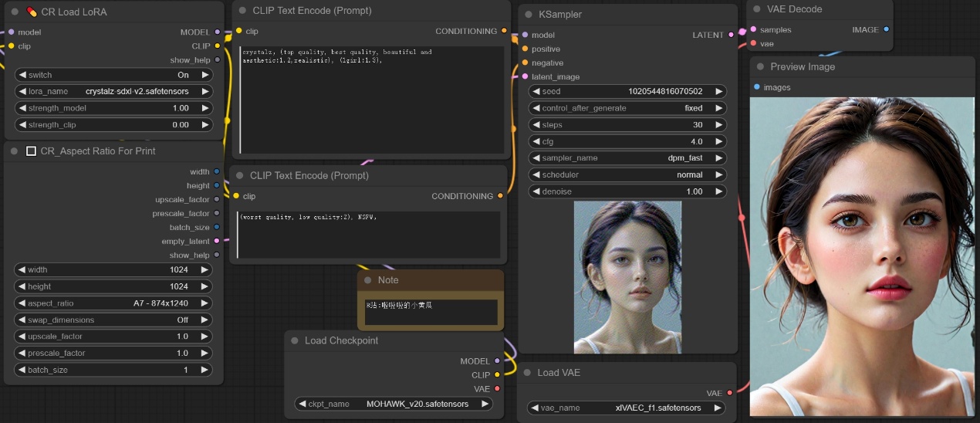The height and width of the screenshot is (423, 980).
Task: Click the Load Checkpoint node collapse dot
Action: (x=296, y=340)
